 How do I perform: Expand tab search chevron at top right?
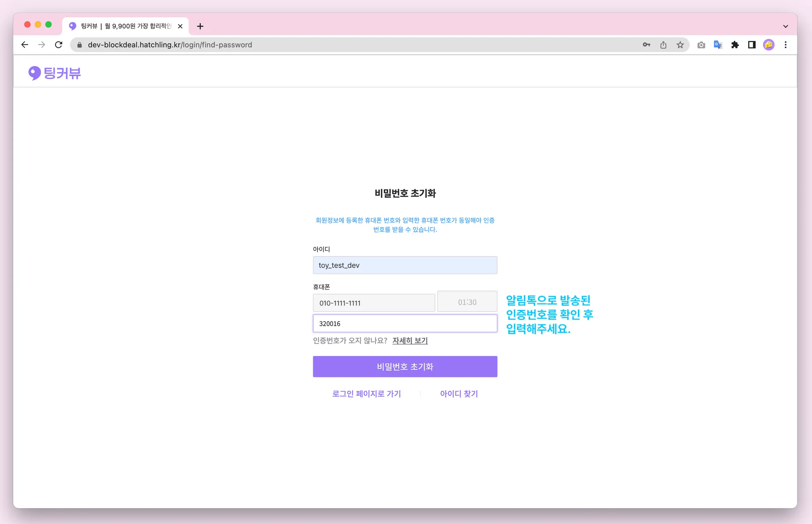coord(785,26)
